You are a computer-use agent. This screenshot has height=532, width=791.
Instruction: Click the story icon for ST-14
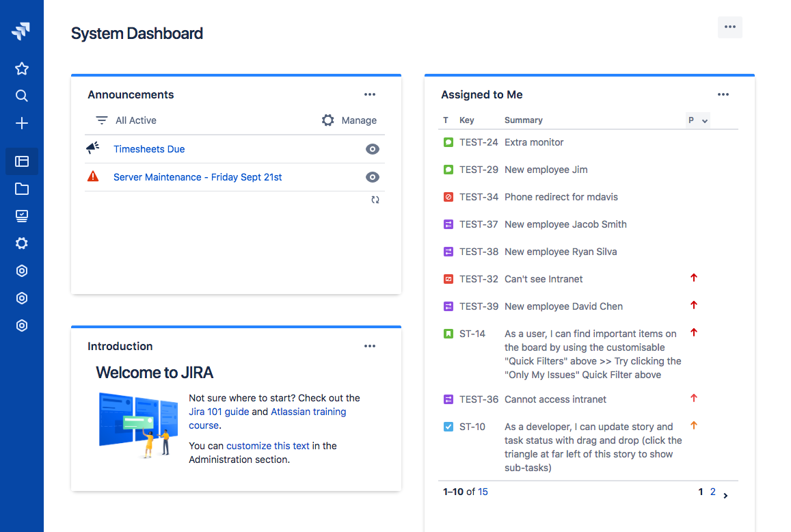448,334
